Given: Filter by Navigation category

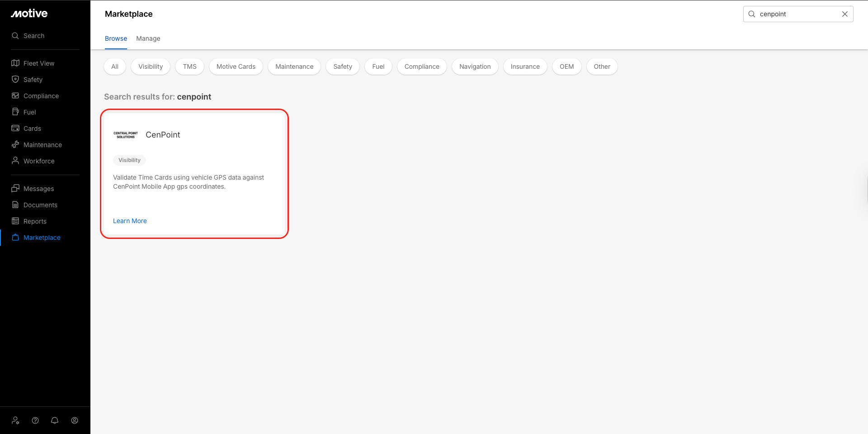Looking at the screenshot, I should click(475, 67).
